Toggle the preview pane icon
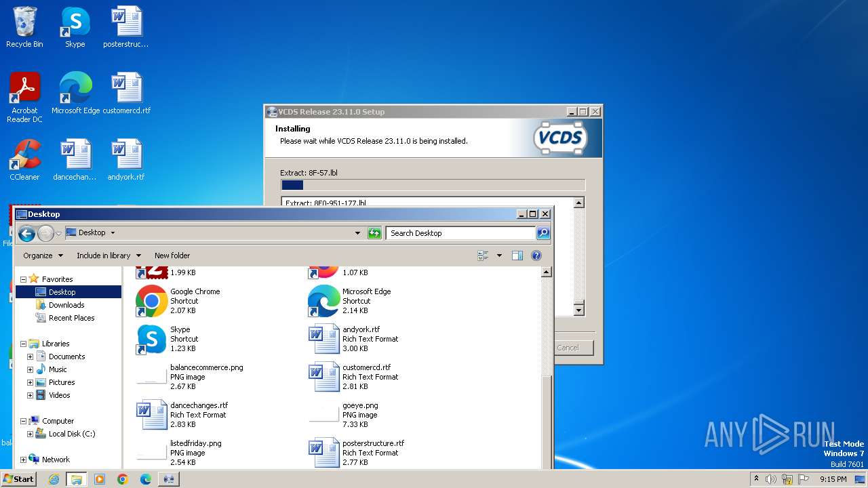 517,256
